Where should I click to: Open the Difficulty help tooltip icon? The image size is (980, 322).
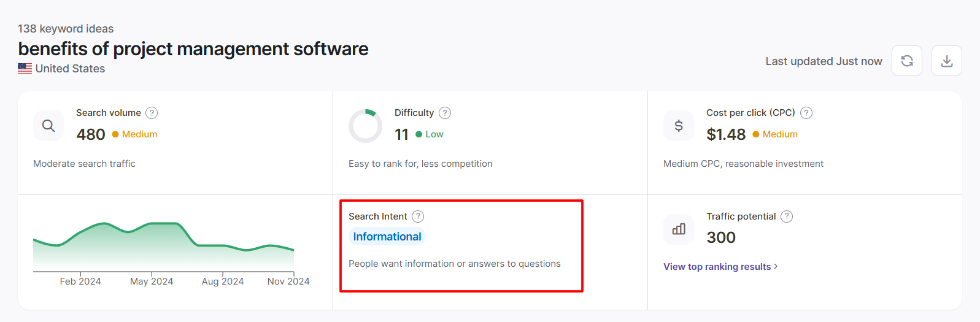(x=445, y=113)
